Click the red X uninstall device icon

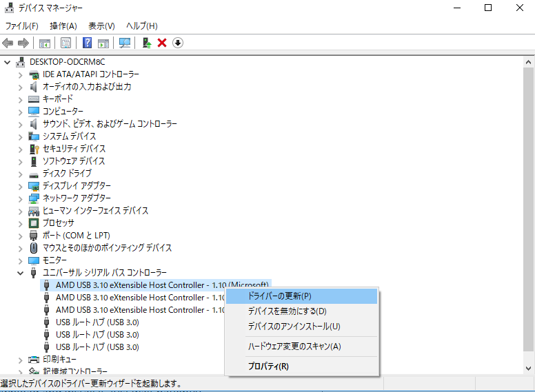coord(162,43)
